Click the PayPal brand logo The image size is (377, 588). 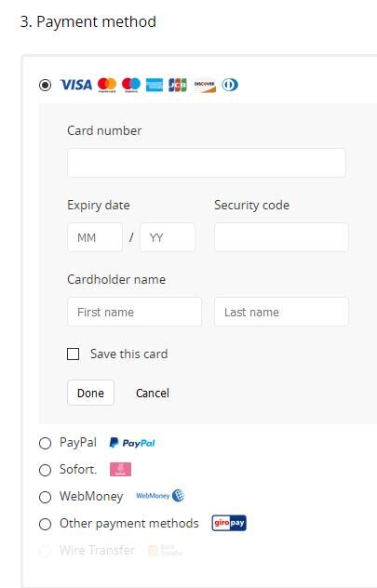tap(132, 443)
